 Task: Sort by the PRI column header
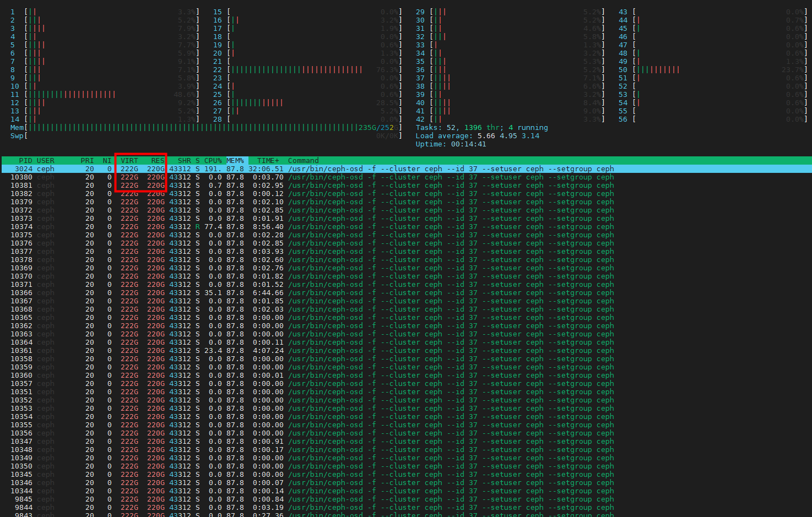pyautogui.click(x=87, y=161)
